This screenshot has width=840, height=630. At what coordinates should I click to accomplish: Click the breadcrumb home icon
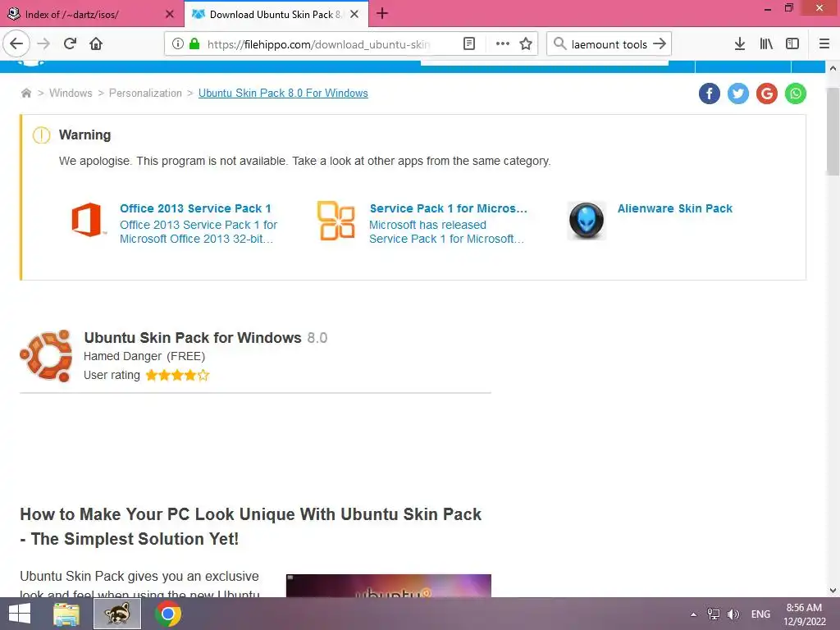coord(25,94)
